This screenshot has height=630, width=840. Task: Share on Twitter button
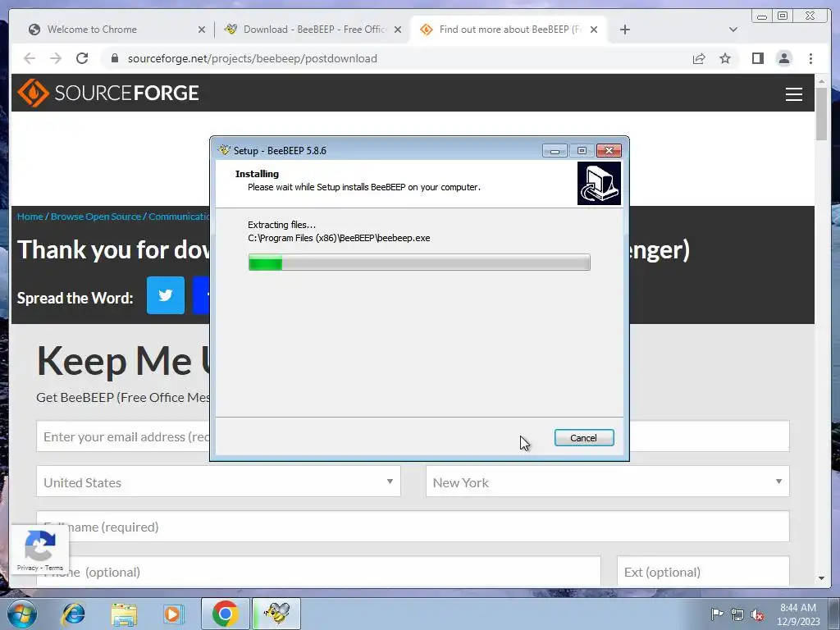(x=166, y=295)
